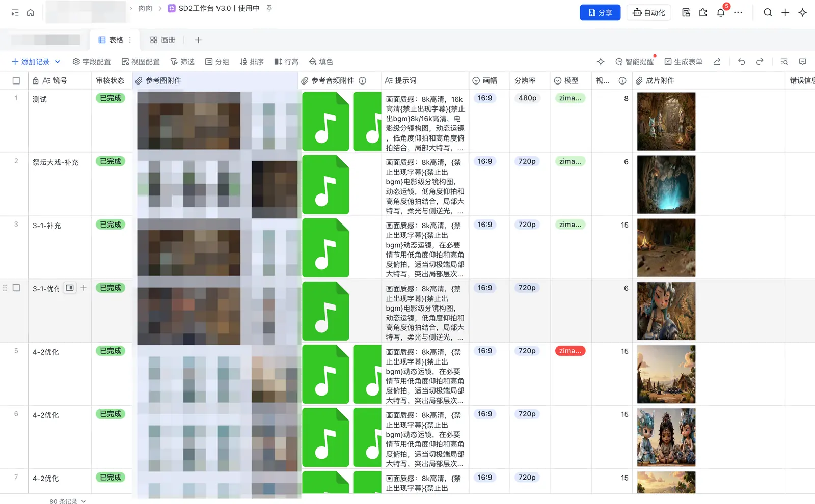This screenshot has height=504, width=815.
Task: Undo the last action
Action: tap(742, 62)
